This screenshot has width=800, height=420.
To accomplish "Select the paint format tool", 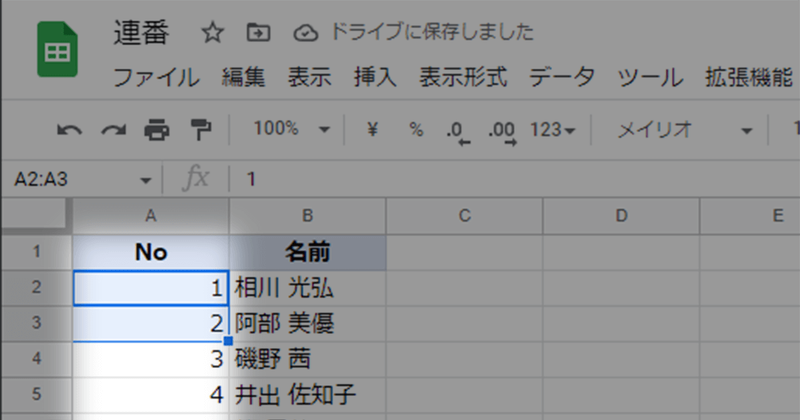I will (x=201, y=129).
